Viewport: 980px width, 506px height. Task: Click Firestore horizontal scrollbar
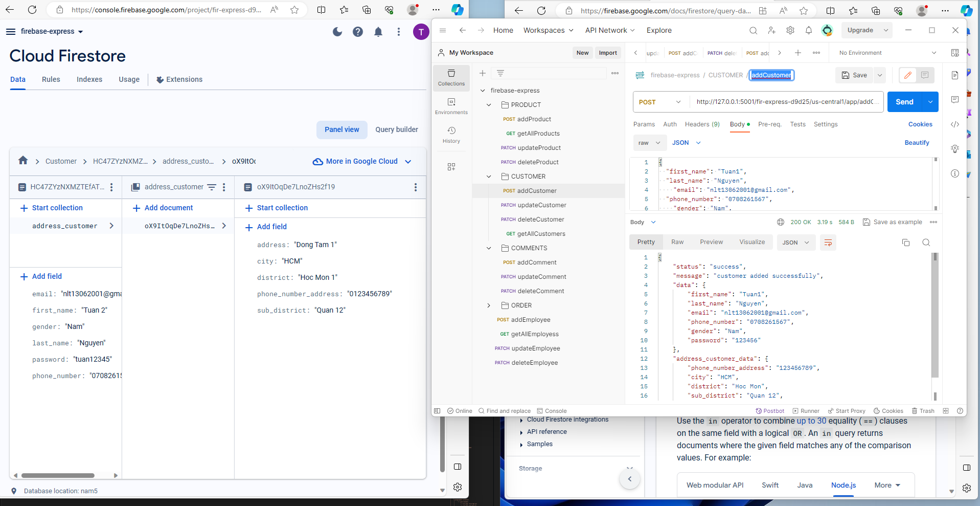(x=58, y=475)
